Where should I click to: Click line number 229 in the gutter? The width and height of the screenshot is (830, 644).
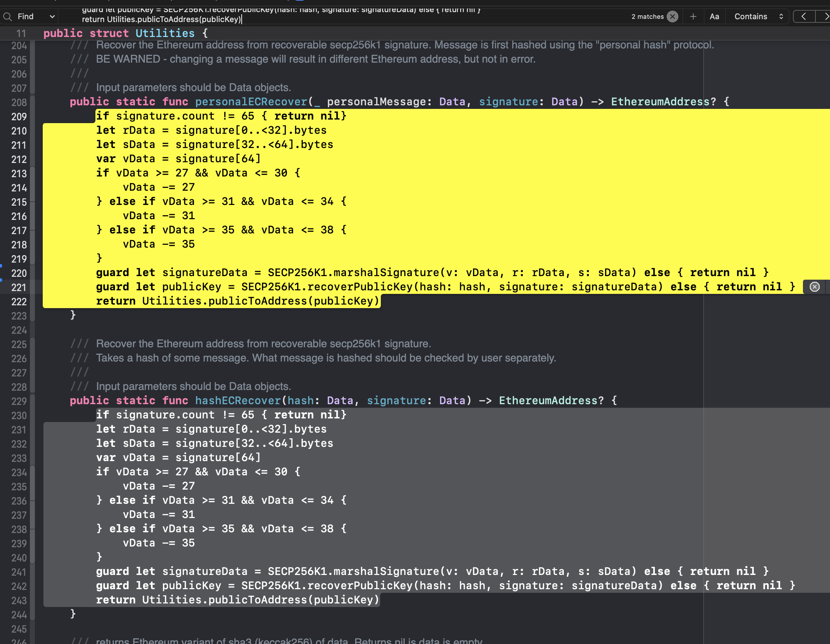click(19, 401)
